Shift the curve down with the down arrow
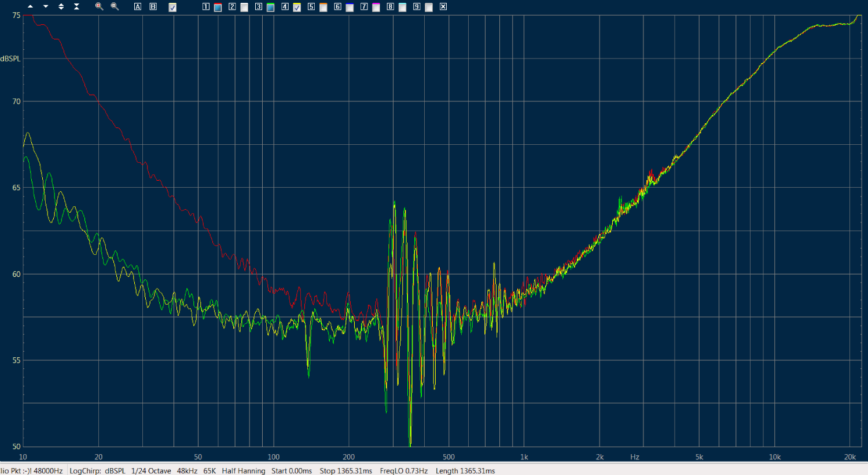The image size is (868, 475). tap(46, 7)
